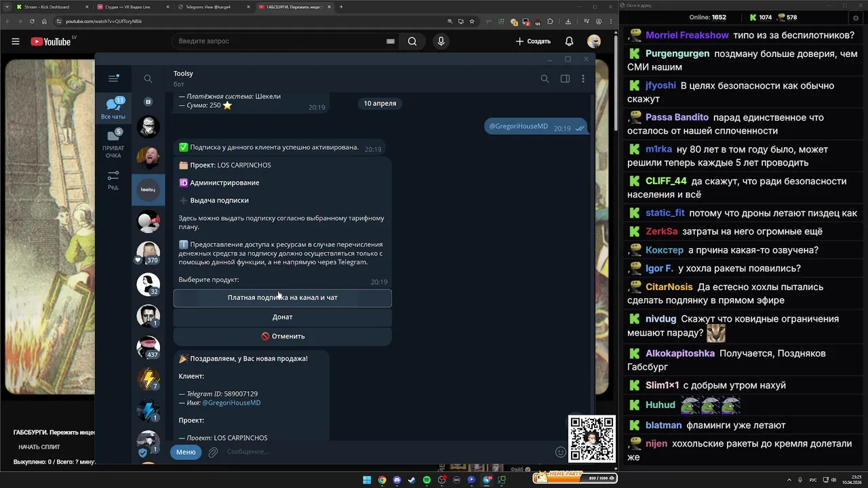This screenshot has width=868, height=488.
Task: Open the Chrome extensions puzzle icon
Action: point(551,21)
